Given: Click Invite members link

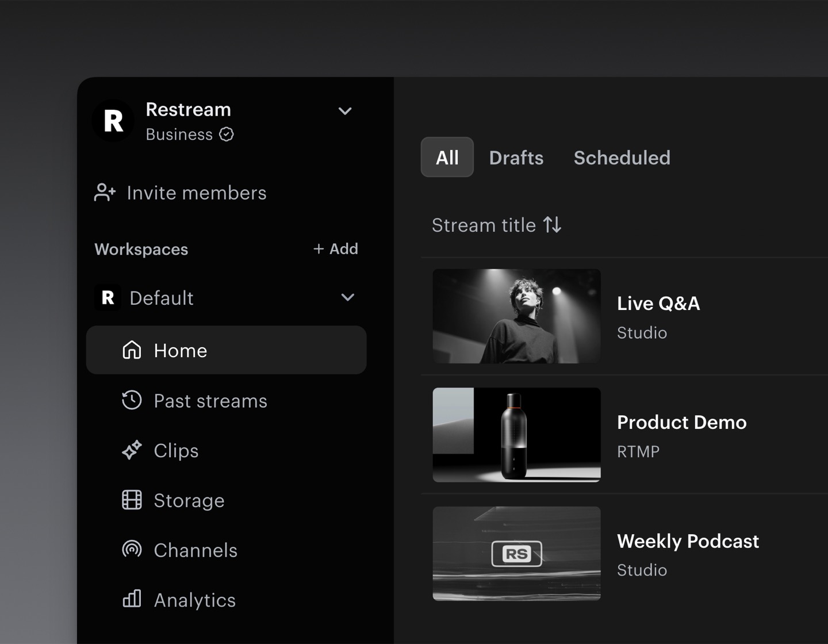Looking at the screenshot, I should click(197, 193).
